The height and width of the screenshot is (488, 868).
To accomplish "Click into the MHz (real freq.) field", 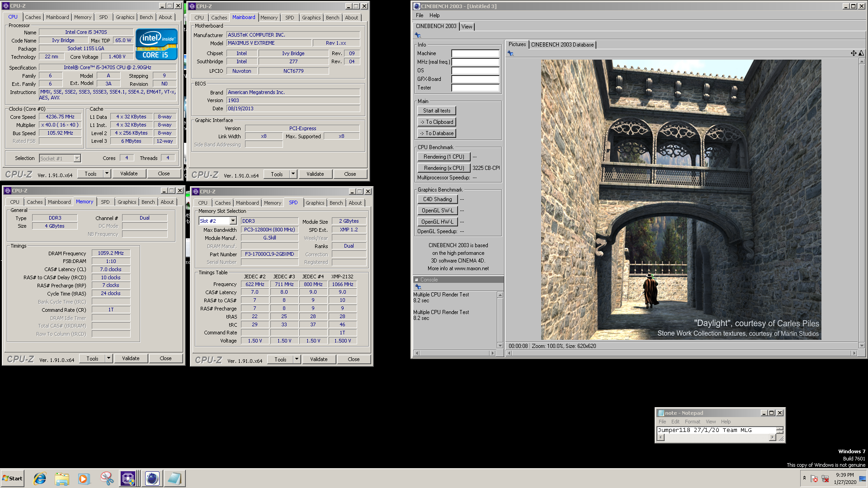I will click(x=476, y=62).
